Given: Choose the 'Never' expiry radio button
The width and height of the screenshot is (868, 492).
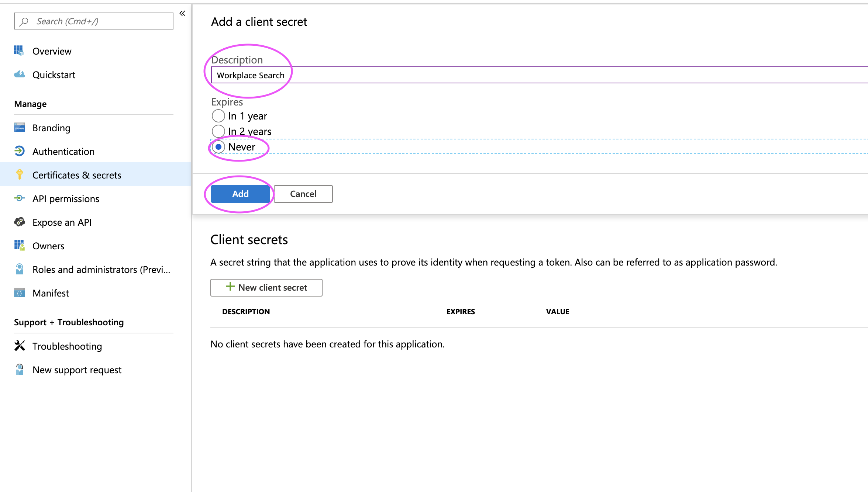Looking at the screenshot, I should (218, 147).
